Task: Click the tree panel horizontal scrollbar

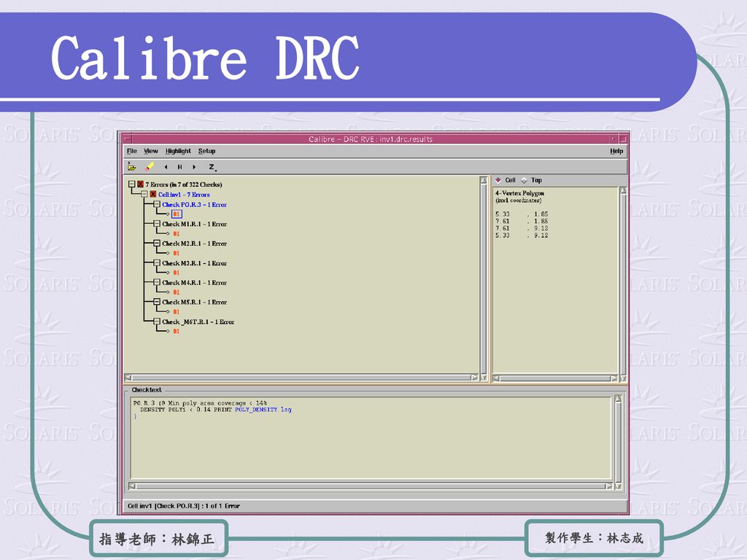Action: (x=301, y=377)
